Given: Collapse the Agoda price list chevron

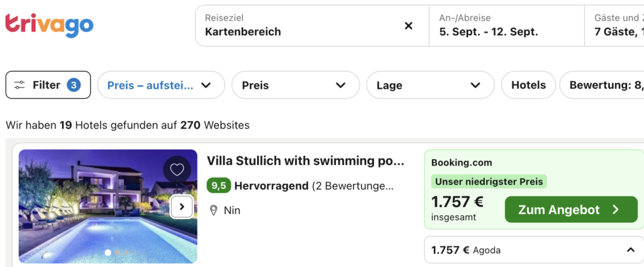Looking at the screenshot, I should [630, 250].
